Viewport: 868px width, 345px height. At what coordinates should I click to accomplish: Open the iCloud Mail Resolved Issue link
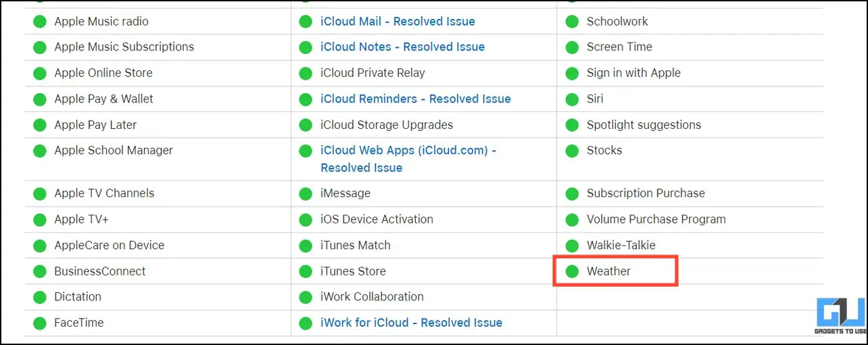pos(397,22)
